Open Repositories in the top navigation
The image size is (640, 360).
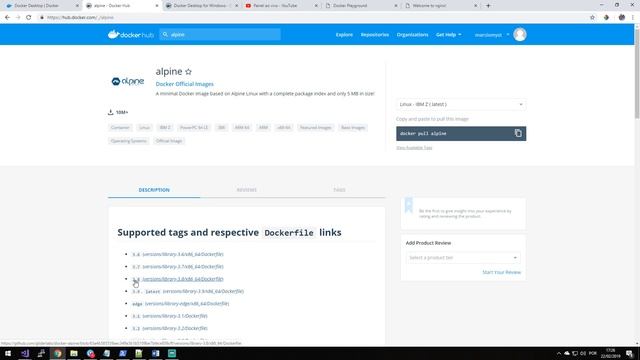(x=375, y=35)
